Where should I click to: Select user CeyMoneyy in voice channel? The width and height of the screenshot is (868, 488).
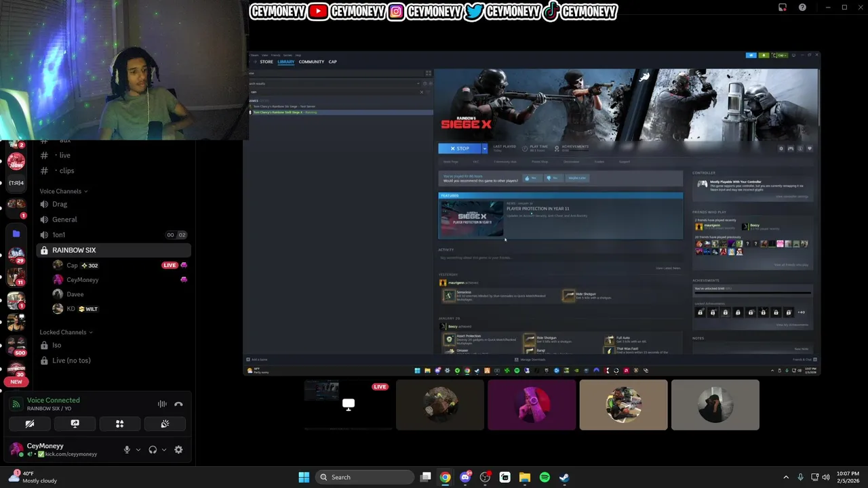click(82, 280)
